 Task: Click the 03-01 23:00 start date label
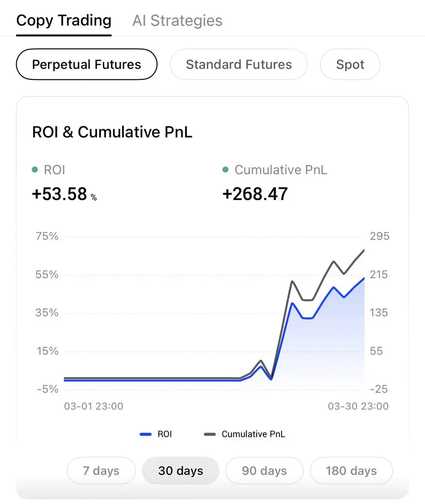(94, 406)
